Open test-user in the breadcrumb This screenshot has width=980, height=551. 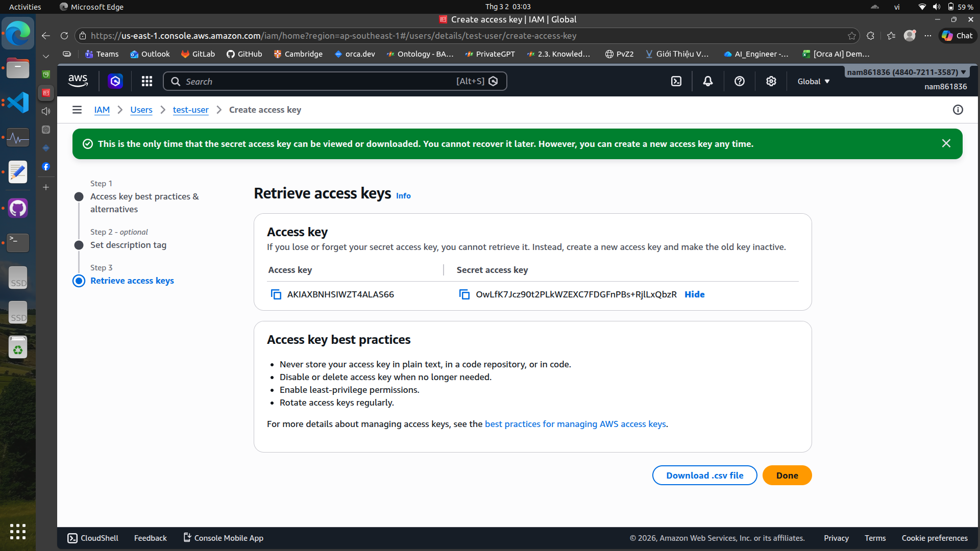tap(190, 110)
